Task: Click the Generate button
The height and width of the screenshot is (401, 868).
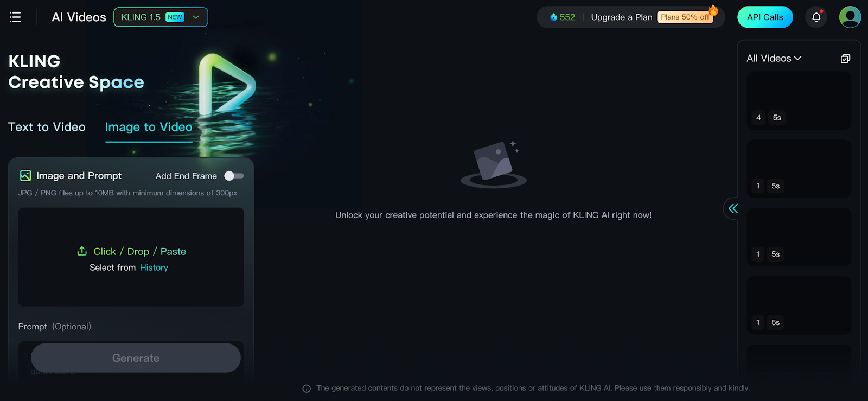Action: coord(136,358)
